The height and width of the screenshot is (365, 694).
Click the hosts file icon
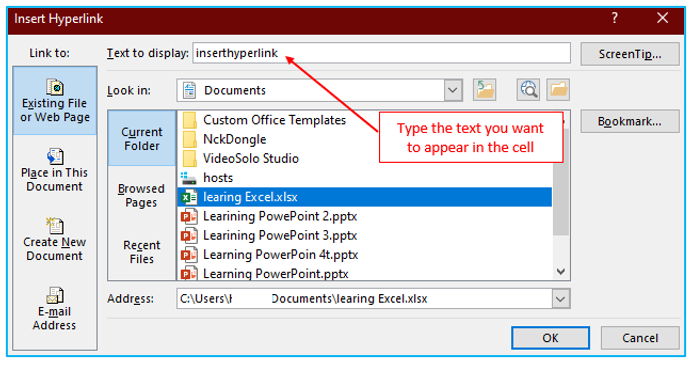click(189, 178)
